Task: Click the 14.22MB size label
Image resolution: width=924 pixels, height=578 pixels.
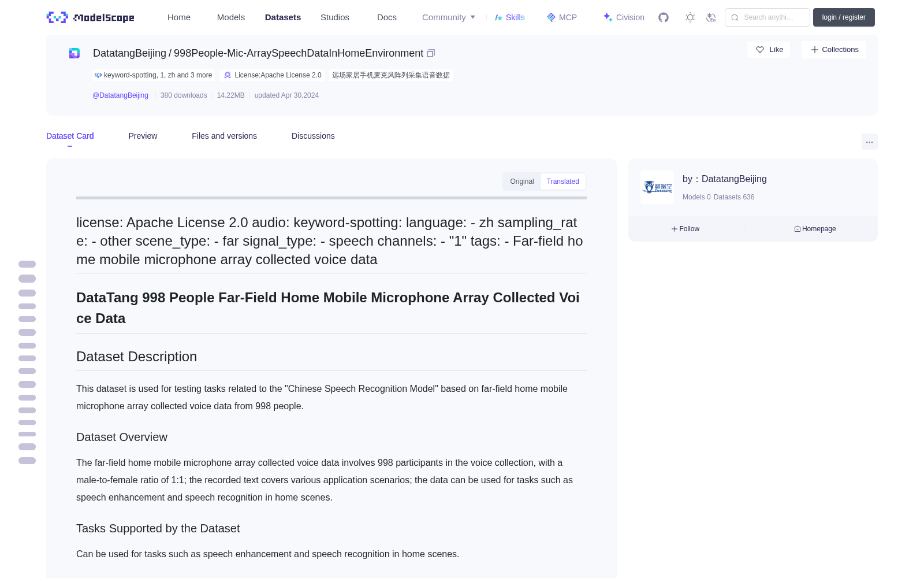Action: pyautogui.click(x=230, y=95)
